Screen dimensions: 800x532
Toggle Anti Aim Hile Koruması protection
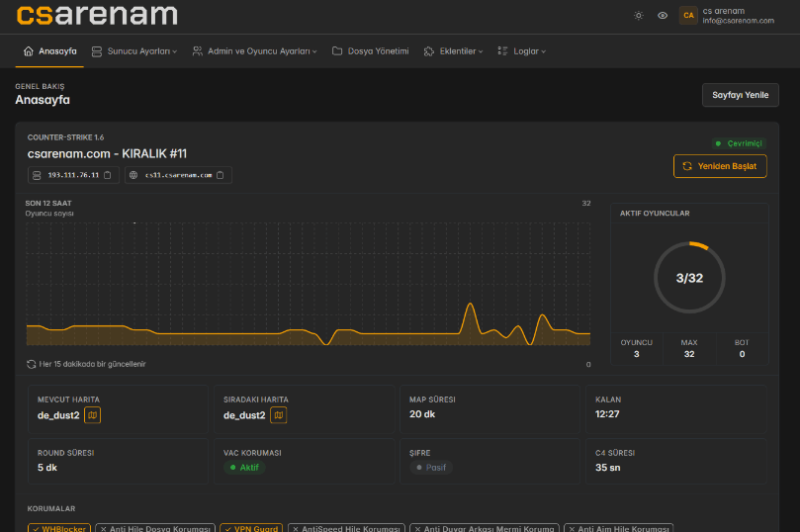click(618, 528)
